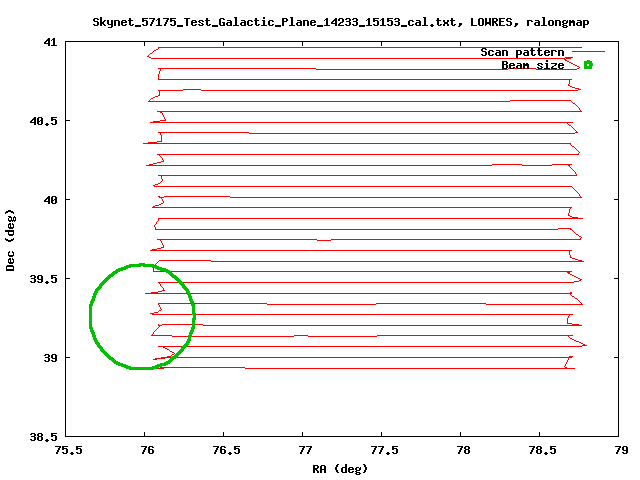The width and height of the screenshot is (640, 480).
Task: Click the 39 Dec tick label
Action: coord(50,358)
